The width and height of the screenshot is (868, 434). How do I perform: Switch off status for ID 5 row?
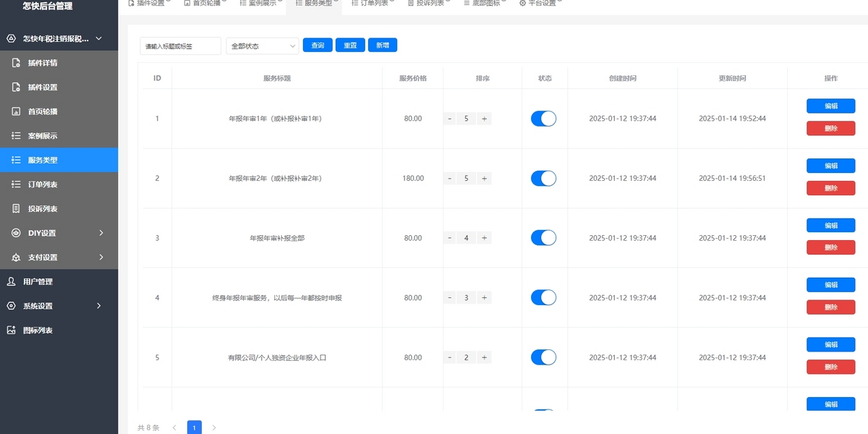coord(544,357)
